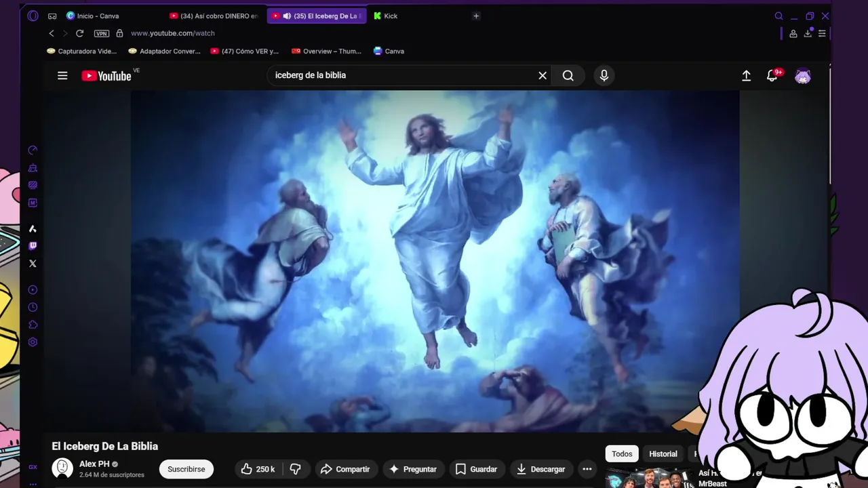Save the video with Guardar
Screen dimensions: 868x488
pyautogui.click(x=477, y=469)
